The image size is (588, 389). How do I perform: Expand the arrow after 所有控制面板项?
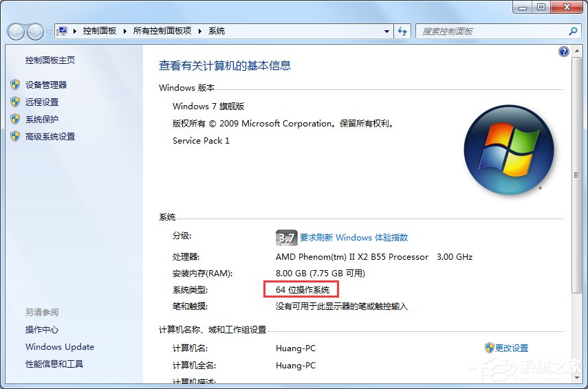click(200, 31)
